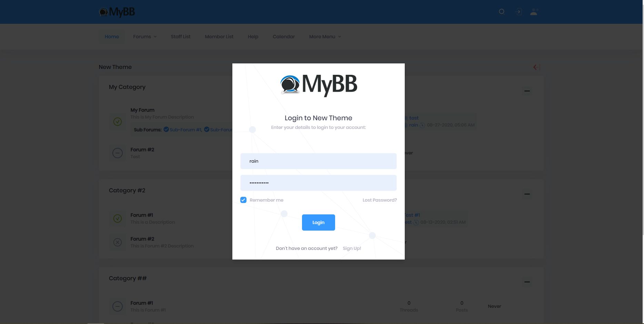Click the Sub-Forum #1 check badge icon
This screenshot has width=644, height=324.
coord(166,129)
